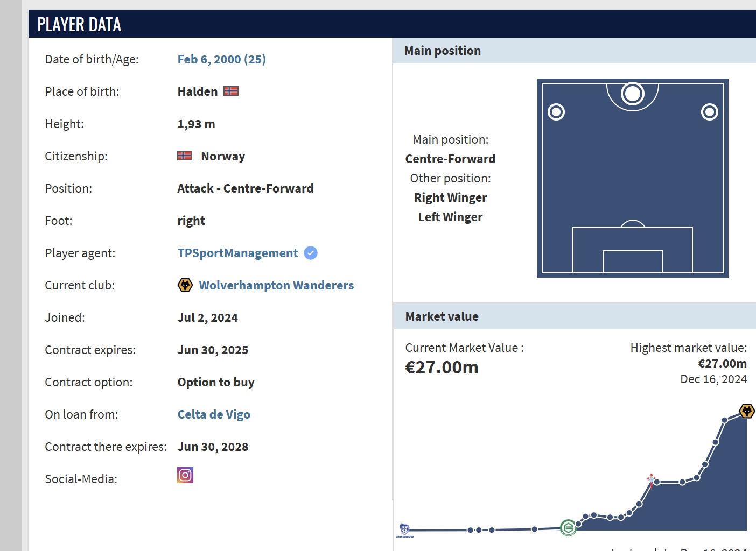Open the Instagram social media icon
756x551 pixels.
coord(185,475)
